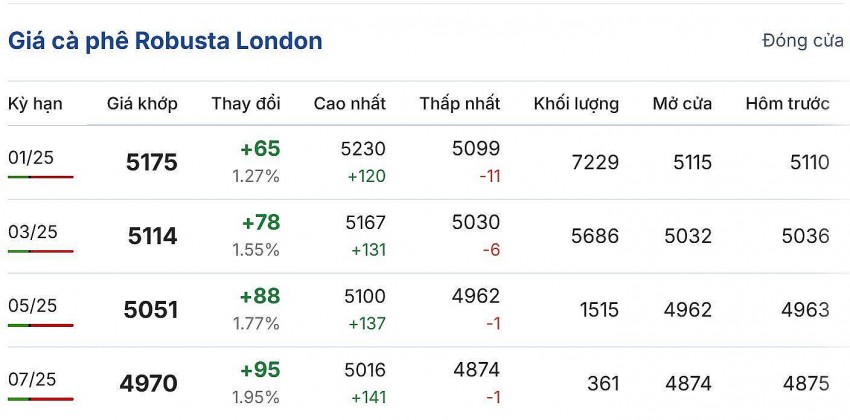Viewport: 850px width, 420px height.
Task: Click the 'Thay đổi' column header
Action: [245, 104]
